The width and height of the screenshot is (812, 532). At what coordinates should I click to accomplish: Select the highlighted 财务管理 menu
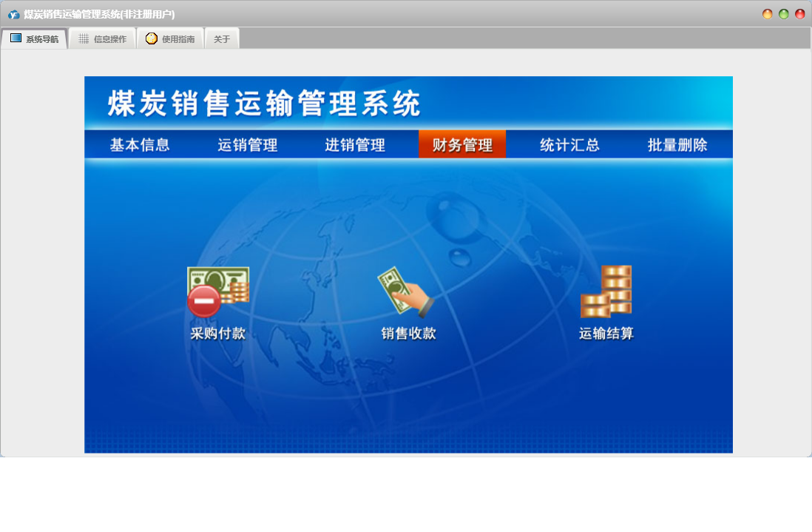462,144
